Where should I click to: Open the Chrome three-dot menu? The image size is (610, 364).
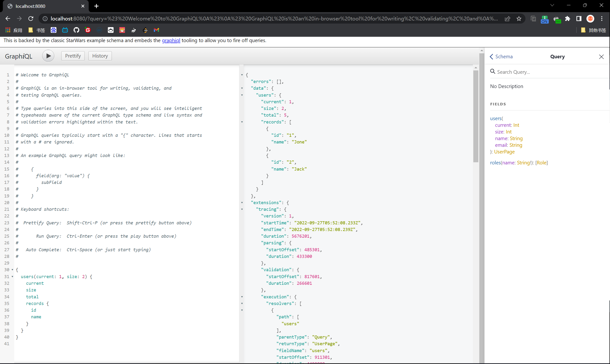[602, 19]
